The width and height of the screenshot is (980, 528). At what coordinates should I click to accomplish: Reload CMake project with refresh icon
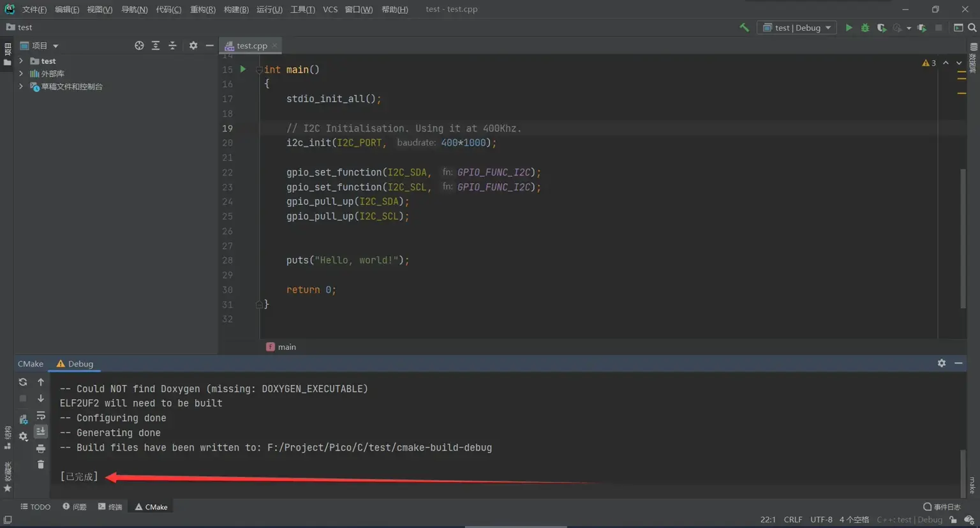click(x=23, y=382)
